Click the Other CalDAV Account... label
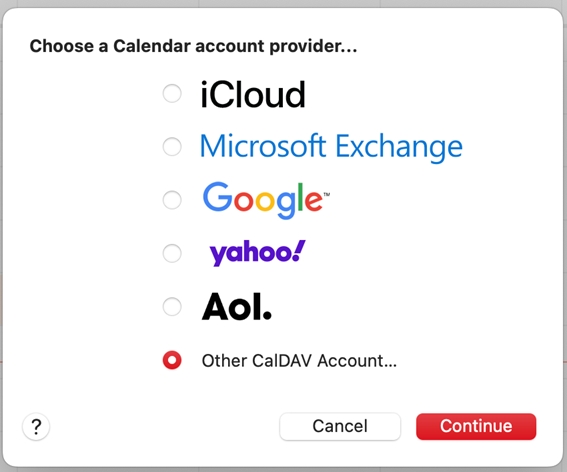The height and width of the screenshot is (472, 567). tap(299, 361)
